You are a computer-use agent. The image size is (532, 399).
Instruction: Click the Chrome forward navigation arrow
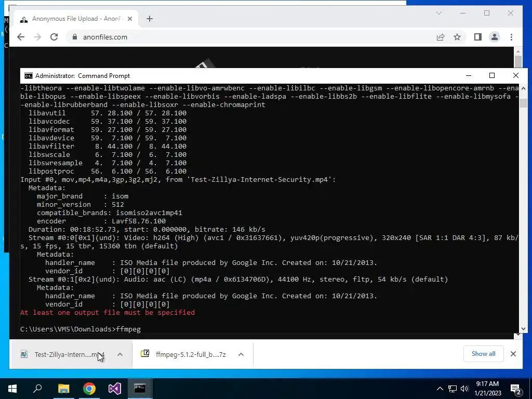coord(37,37)
